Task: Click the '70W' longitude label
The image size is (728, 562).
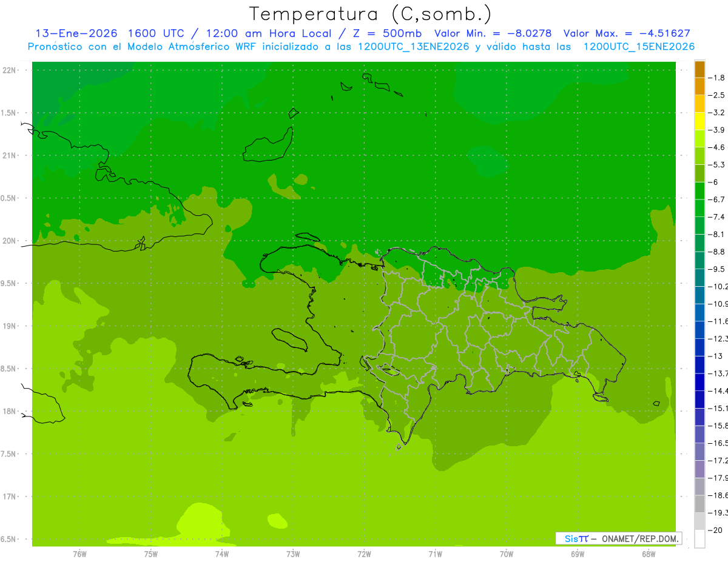Action: coord(507,554)
